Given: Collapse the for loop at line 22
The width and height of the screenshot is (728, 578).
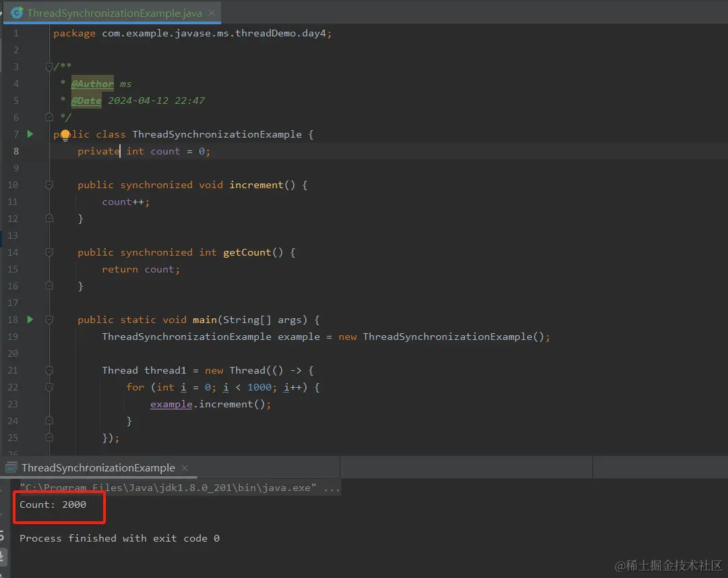Looking at the screenshot, I should [49, 387].
